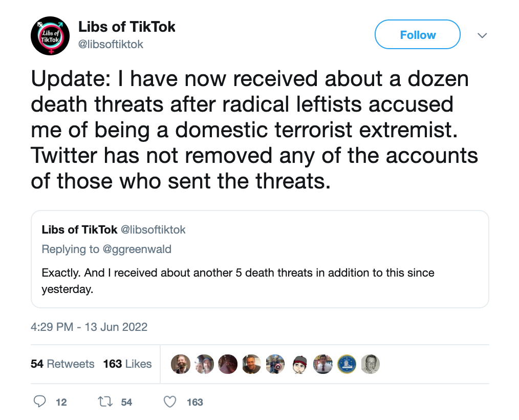519x420 pixels.
Task: Click the Captain America shield liker avatar
Action: (275, 364)
